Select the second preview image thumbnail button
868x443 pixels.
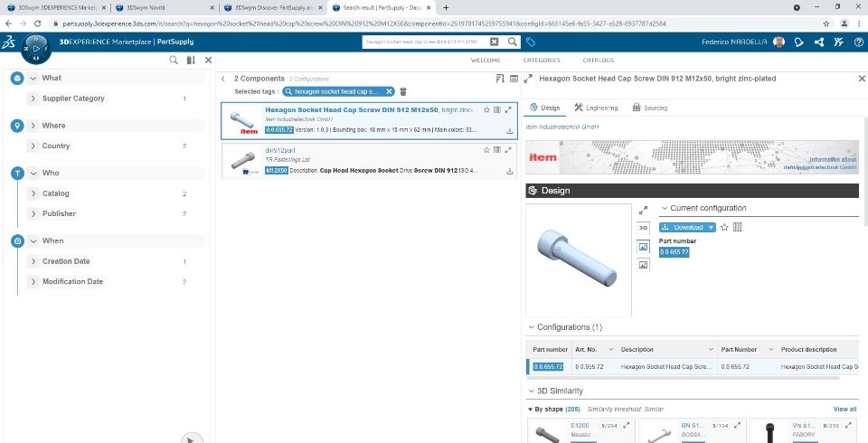(x=643, y=265)
